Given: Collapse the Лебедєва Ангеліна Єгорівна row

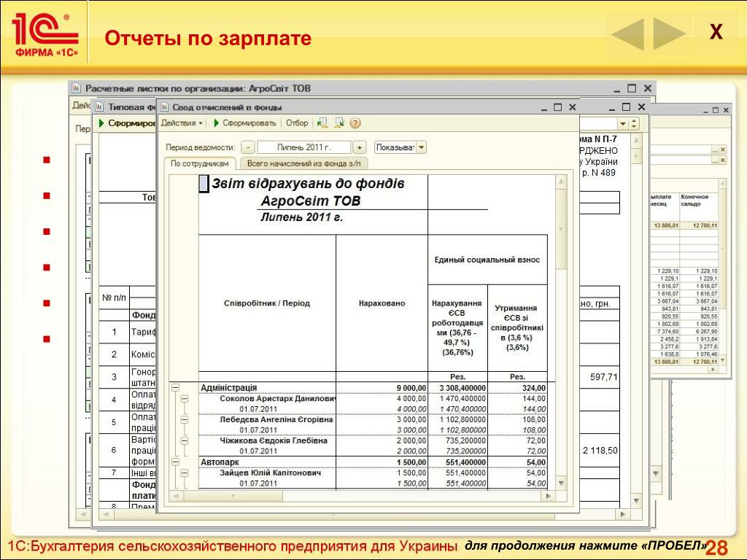Looking at the screenshot, I should click(x=185, y=421).
